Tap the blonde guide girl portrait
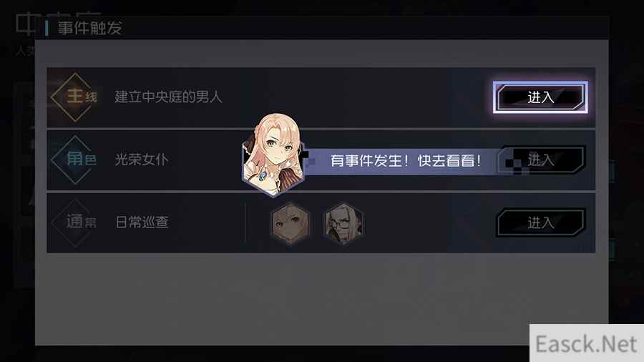The image size is (644, 362). pos(273,155)
